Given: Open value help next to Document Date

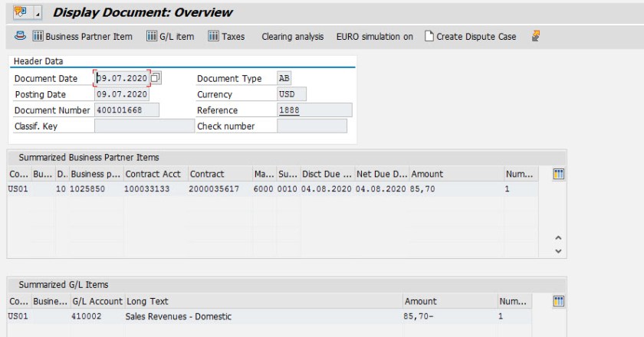Looking at the screenshot, I should click(156, 78).
